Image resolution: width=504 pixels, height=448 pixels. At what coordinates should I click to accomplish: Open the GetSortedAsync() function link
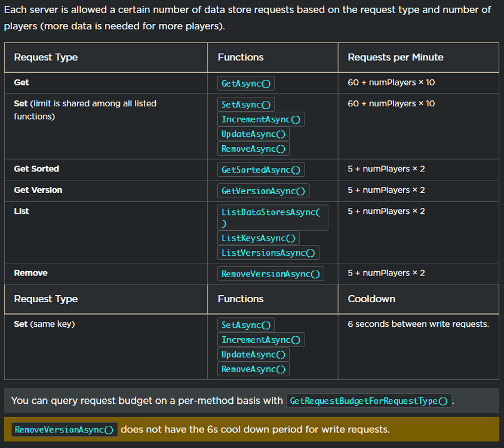point(261,170)
